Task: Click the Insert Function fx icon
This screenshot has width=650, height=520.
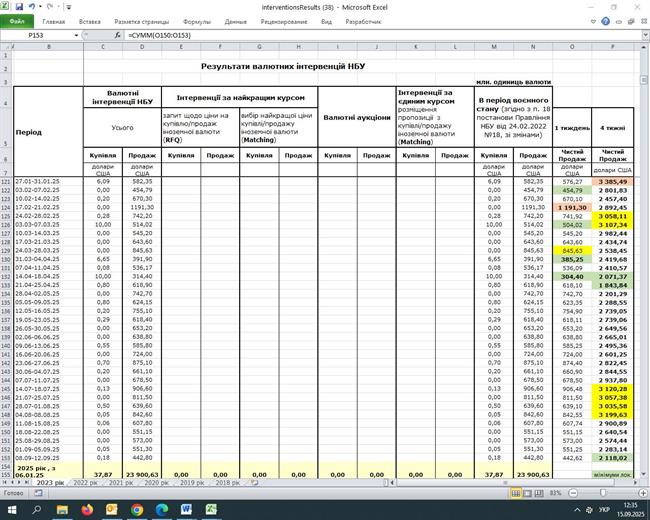Action: click(117, 35)
